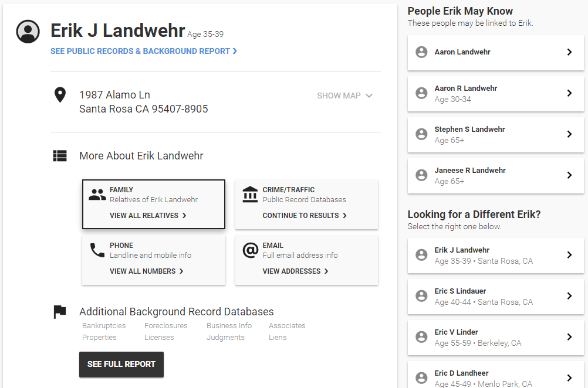Click the Stephen S Landwehr name text
The image size is (588, 388).
469,129
